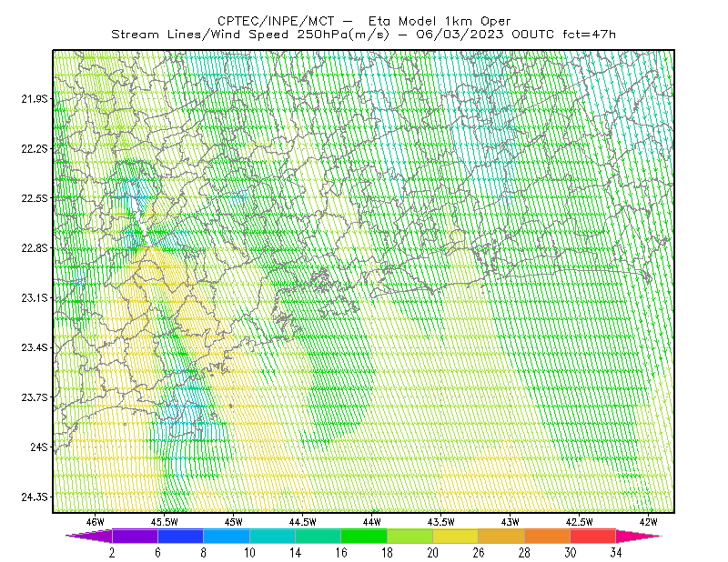Image resolution: width=728 pixels, height=562 pixels.
Task: Pick the orange 28–30 m/s legend swatch
Action: [548, 536]
